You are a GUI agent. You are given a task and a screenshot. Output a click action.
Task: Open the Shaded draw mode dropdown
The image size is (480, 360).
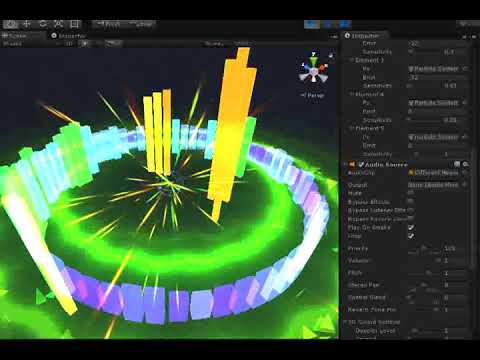13,44
